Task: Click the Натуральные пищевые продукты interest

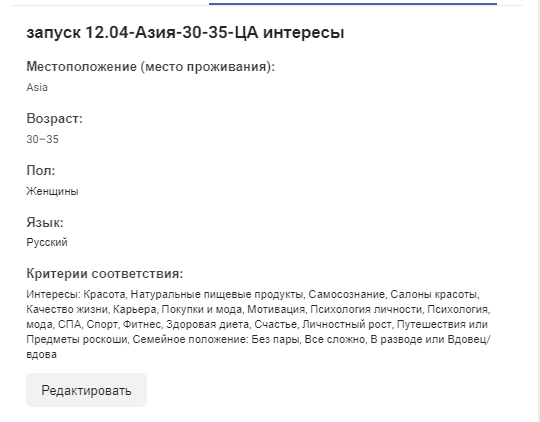Action: click(217, 294)
